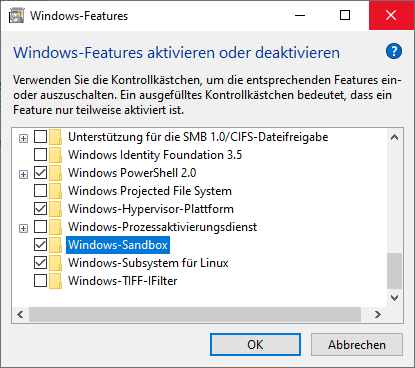This screenshot has height=368, width=415.
Task: Click folder icon beside Windows-TIFF-IFilter
Action: coord(55,281)
